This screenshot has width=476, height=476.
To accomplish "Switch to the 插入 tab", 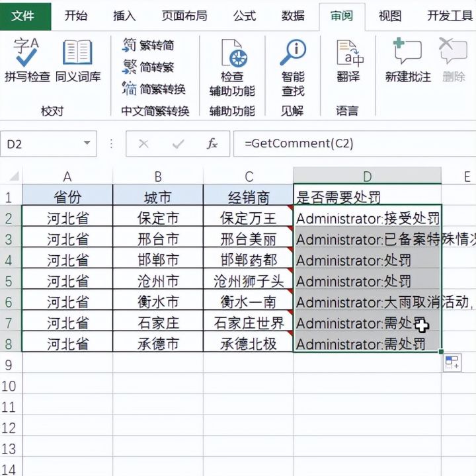I will (124, 16).
